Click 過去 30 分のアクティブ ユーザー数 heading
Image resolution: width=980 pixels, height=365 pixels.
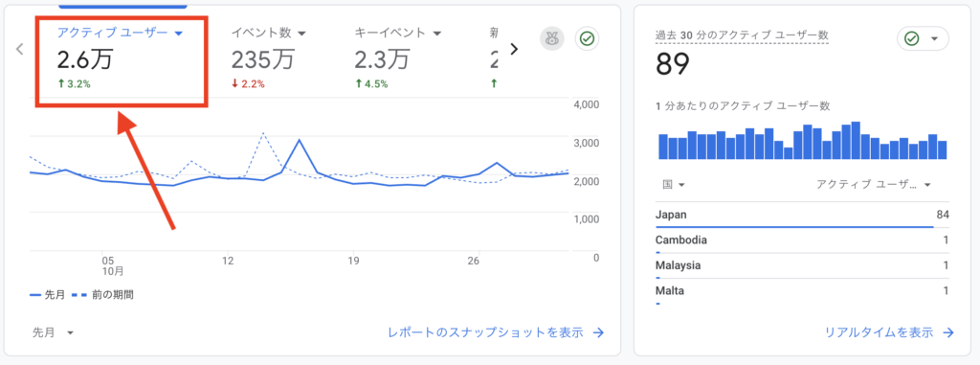[742, 36]
